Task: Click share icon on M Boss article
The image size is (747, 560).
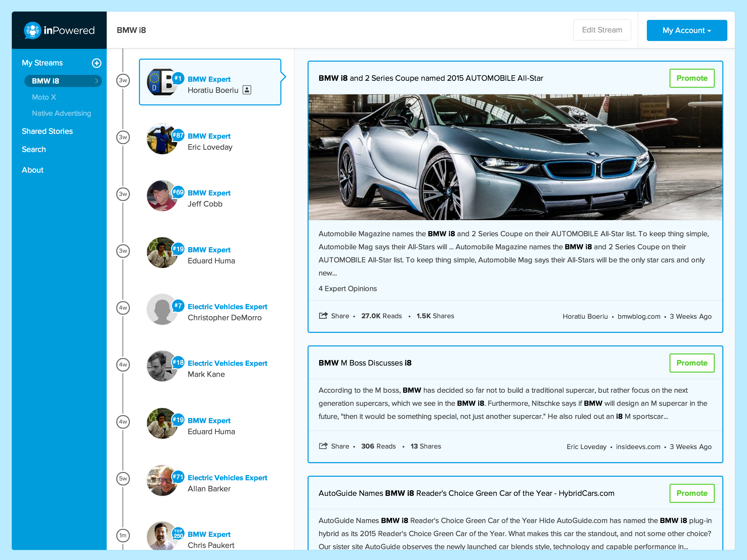Action: (x=323, y=446)
